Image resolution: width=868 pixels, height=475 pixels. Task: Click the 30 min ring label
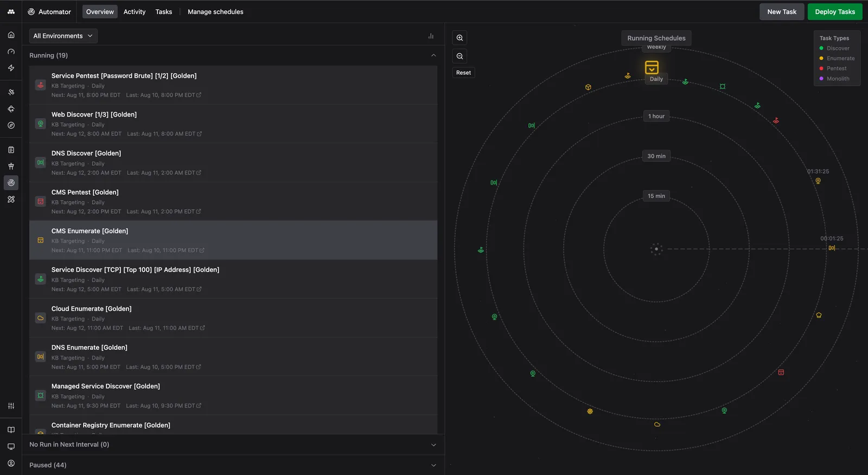tap(656, 156)
